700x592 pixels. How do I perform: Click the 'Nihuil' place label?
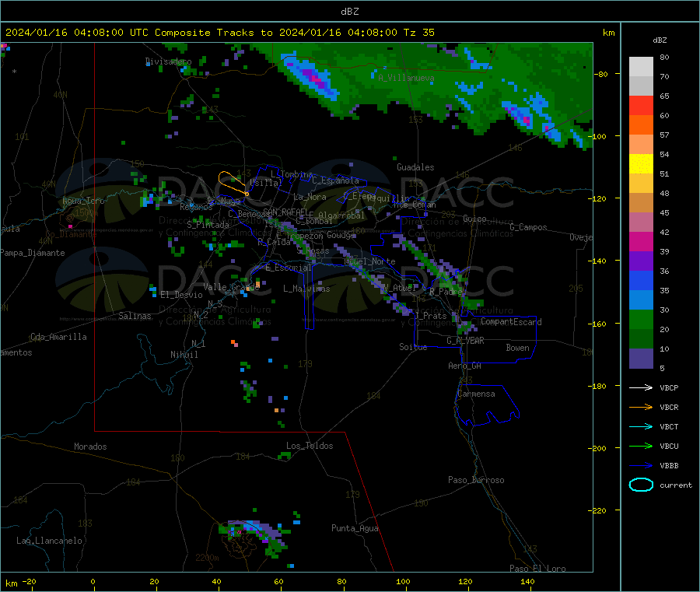tap(184, 355)
